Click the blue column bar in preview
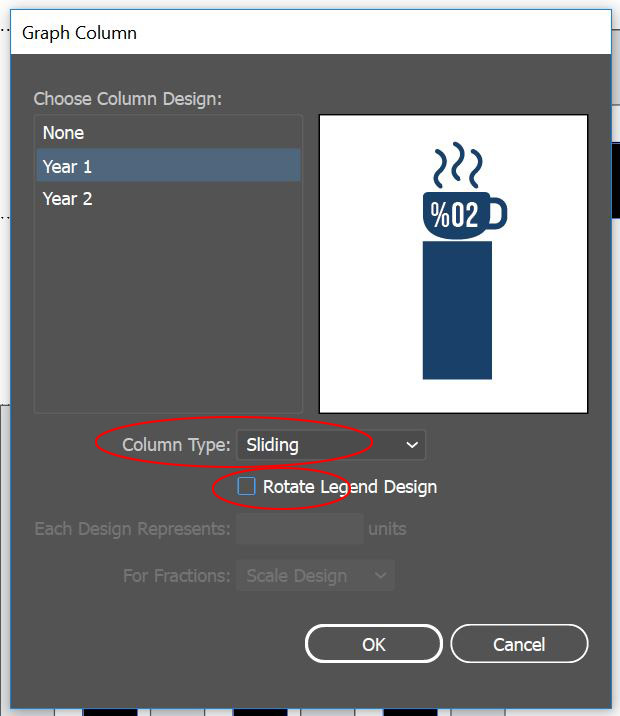Image resolution: width=620 pixels, height=716 pixels. point(457,310)
